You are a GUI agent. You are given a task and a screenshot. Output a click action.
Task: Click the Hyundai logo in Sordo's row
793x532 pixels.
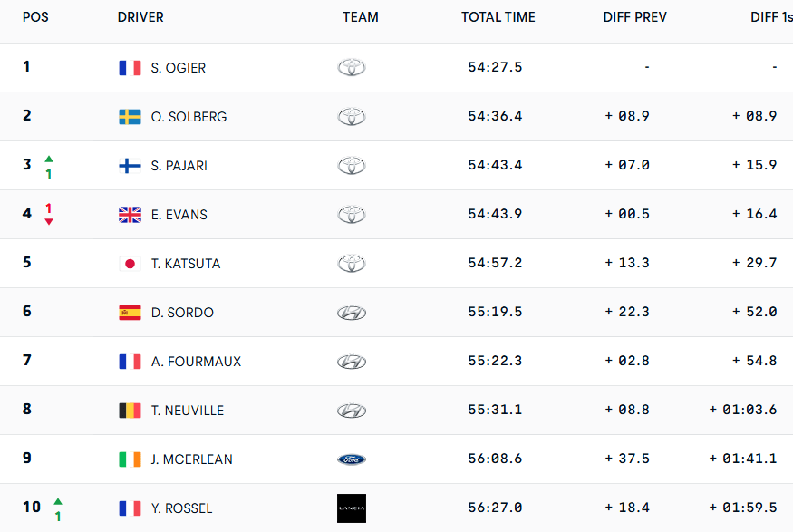[352, 313]
